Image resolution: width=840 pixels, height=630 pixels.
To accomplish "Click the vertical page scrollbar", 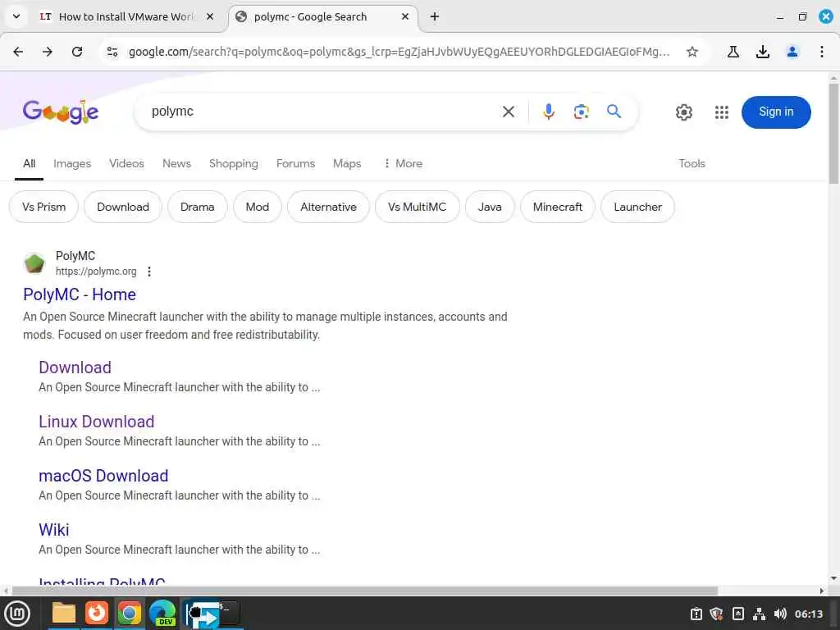I will click(x=833, y=134).
